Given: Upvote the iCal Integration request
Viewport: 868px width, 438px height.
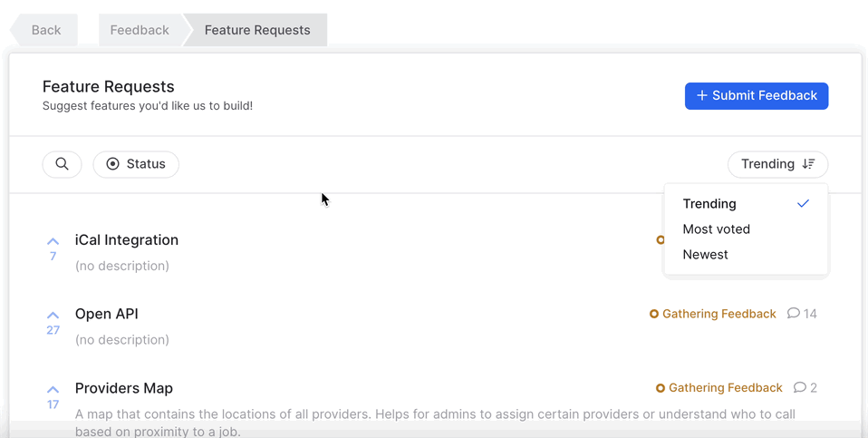Looking at the screenshot, I should pos(53,242).
